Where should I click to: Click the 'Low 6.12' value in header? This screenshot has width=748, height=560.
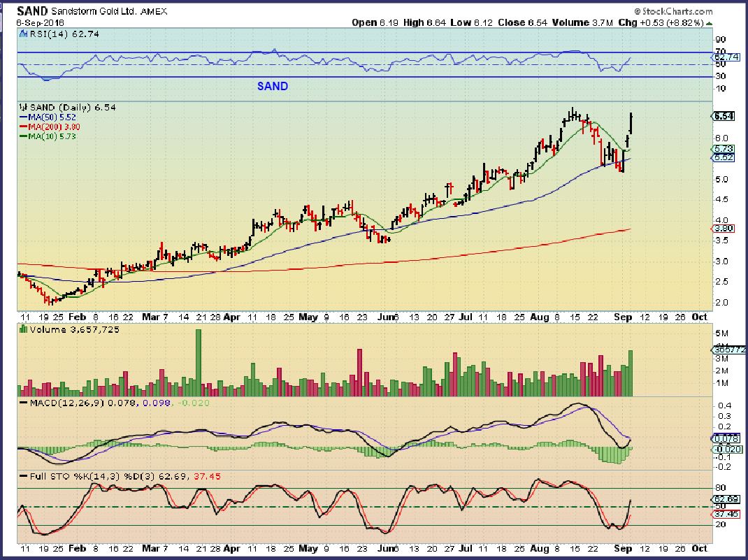click(x=471, y=22)
